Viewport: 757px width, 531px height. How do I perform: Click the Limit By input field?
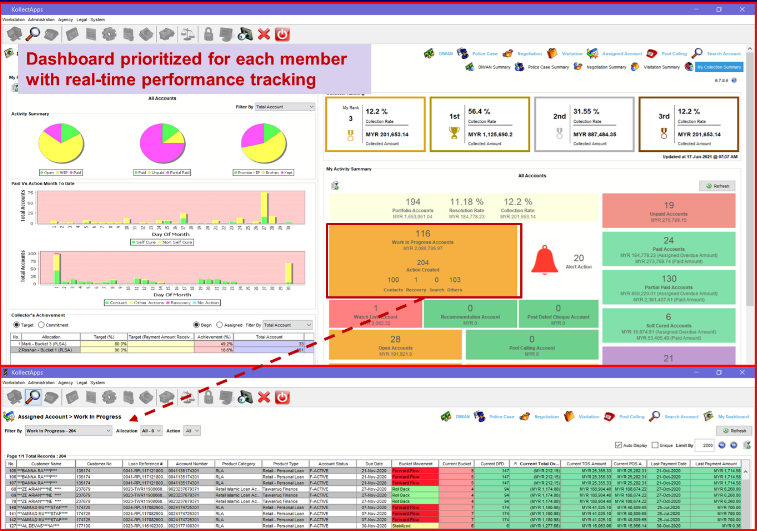[x=705, y=445]
